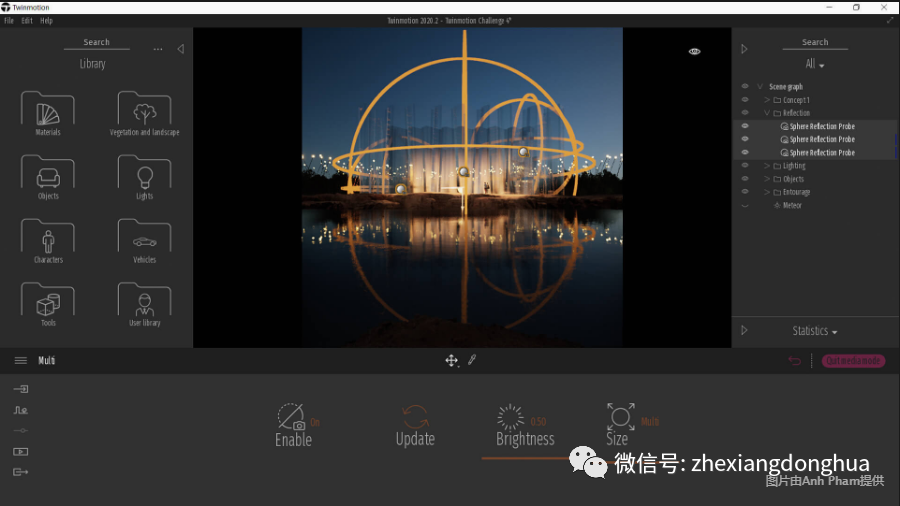Hide the third Sphere Reflection Probe
This screenshot has width=900, height=506.
tap(745, 153)
